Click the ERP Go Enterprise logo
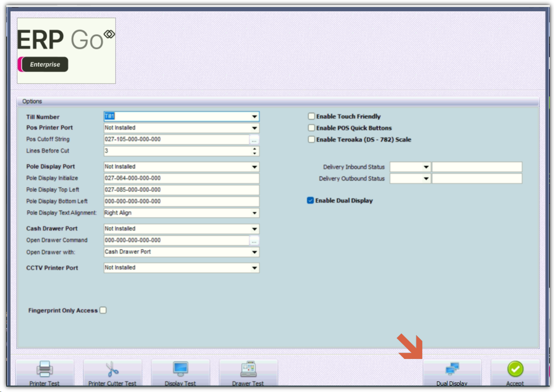This screenshot has width=554, height=392. click(x=66, y=51)
